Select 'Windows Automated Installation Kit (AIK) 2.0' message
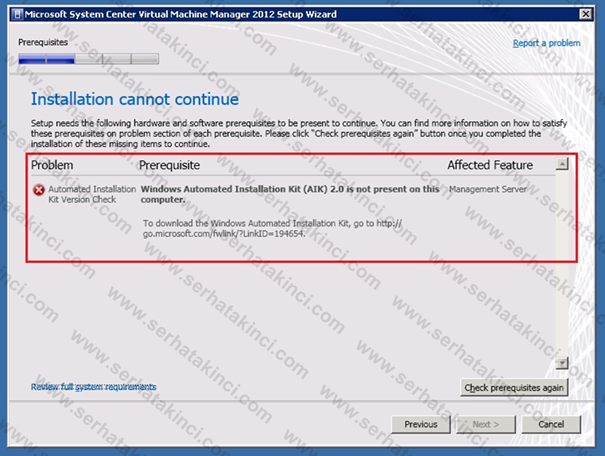 coord(290,194)
